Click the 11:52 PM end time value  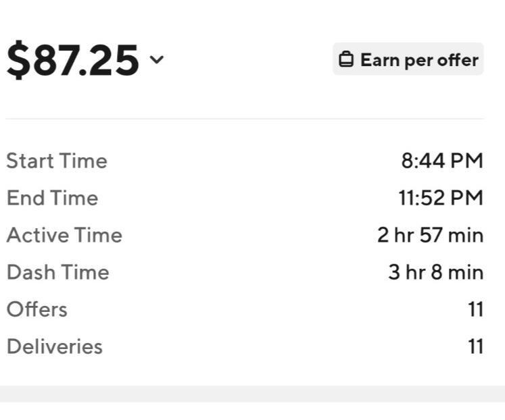441,198
